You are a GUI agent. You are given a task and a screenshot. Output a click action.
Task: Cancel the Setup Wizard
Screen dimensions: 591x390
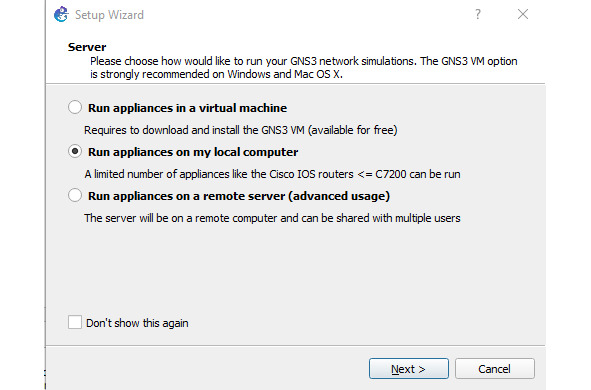pos(495,369)
